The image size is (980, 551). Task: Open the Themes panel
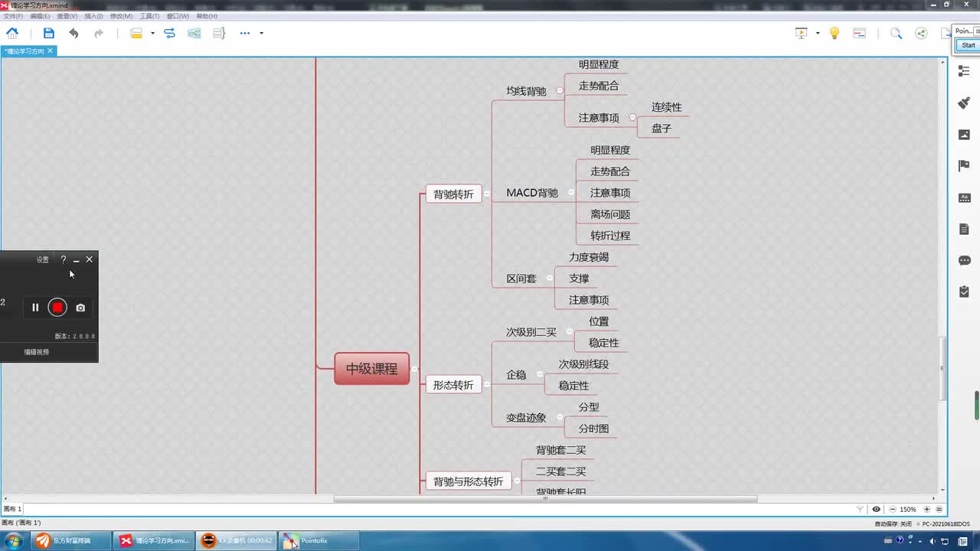pos(964,197)
